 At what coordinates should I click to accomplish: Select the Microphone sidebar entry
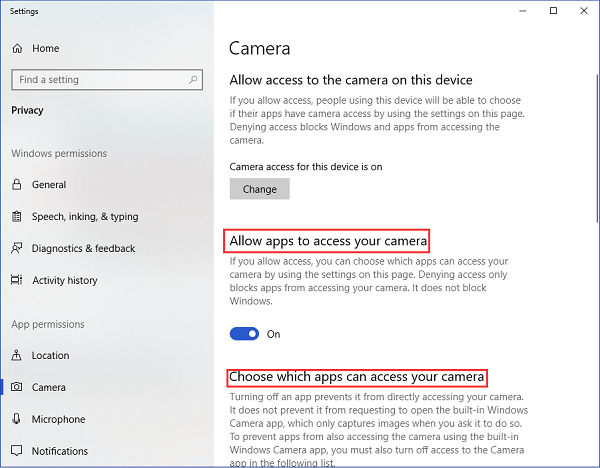tap(58, 420)
